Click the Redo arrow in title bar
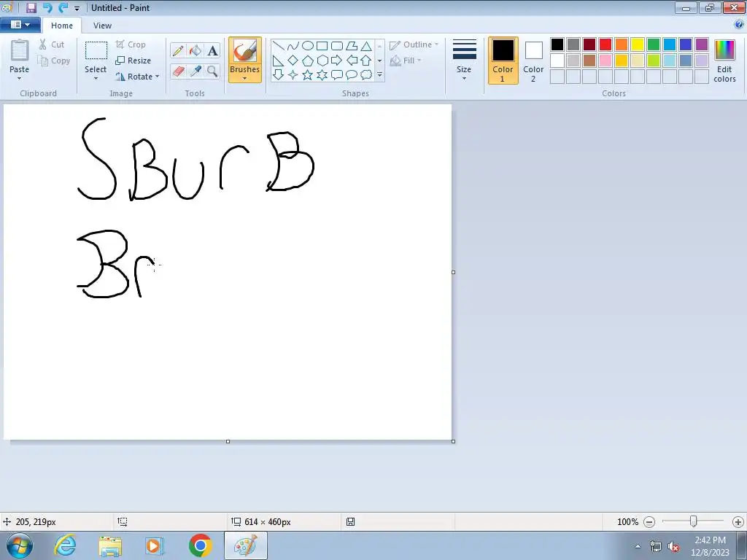This screenshot has height=560, width=747. (x=63, y=7)
